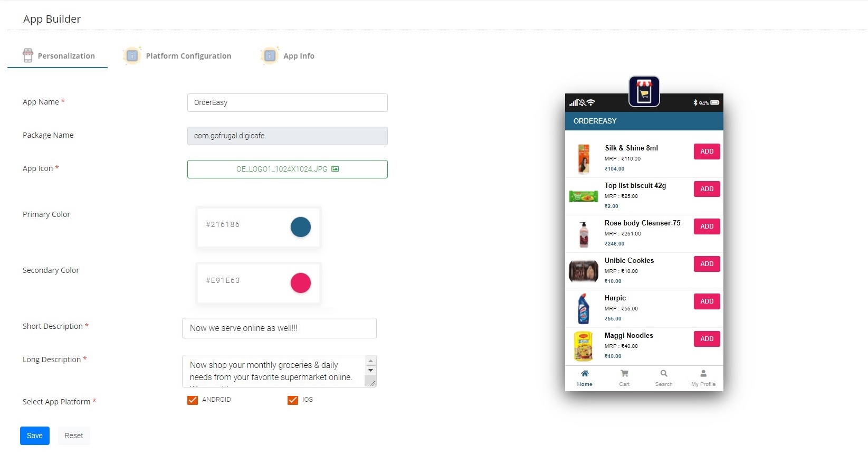The image size is (868, 454).
Task: Click ADD next to Harpic
Action: tap(707, 301)
